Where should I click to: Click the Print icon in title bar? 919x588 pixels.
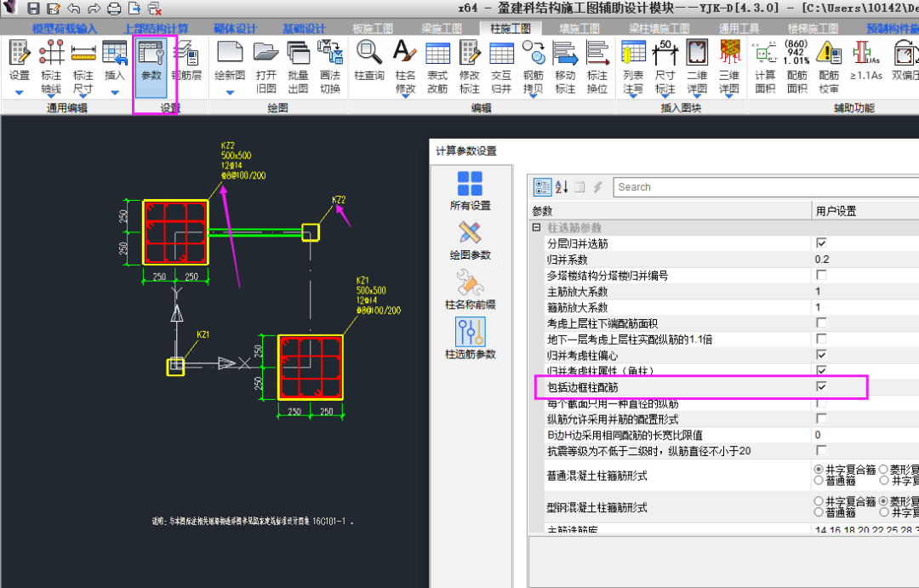[114, 9]
